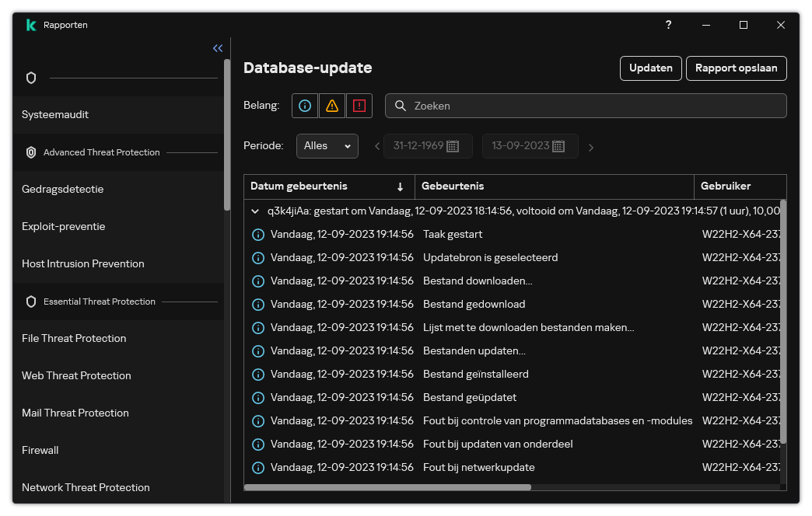This screenshot has height=516, width=812.
Task: Open the Periode 'Alles' dropdown
Action: coord(327,146)
